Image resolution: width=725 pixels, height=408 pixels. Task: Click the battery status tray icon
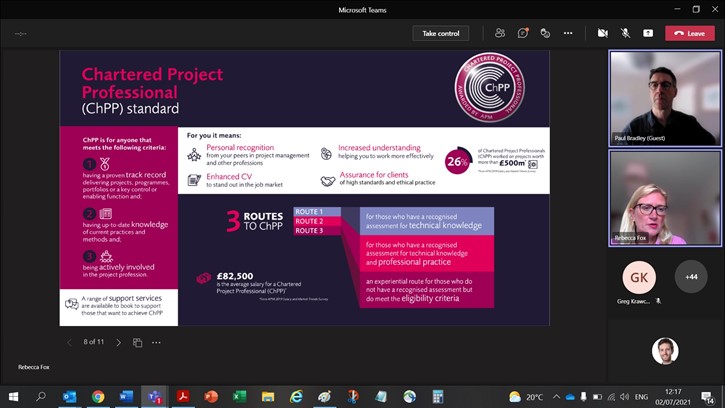tap(597, 397)
